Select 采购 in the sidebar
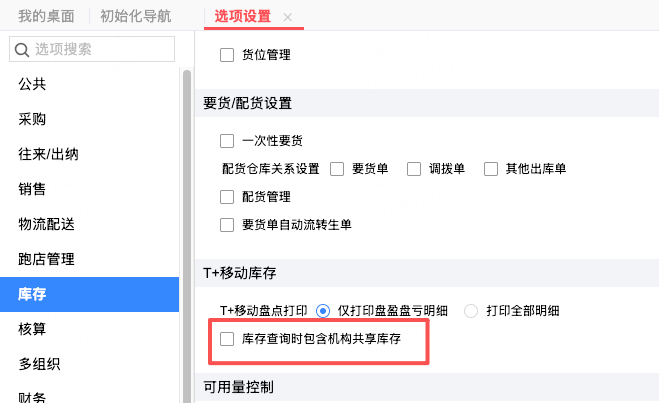This screenshot has height=403, width=659. (x=32, y=119)
